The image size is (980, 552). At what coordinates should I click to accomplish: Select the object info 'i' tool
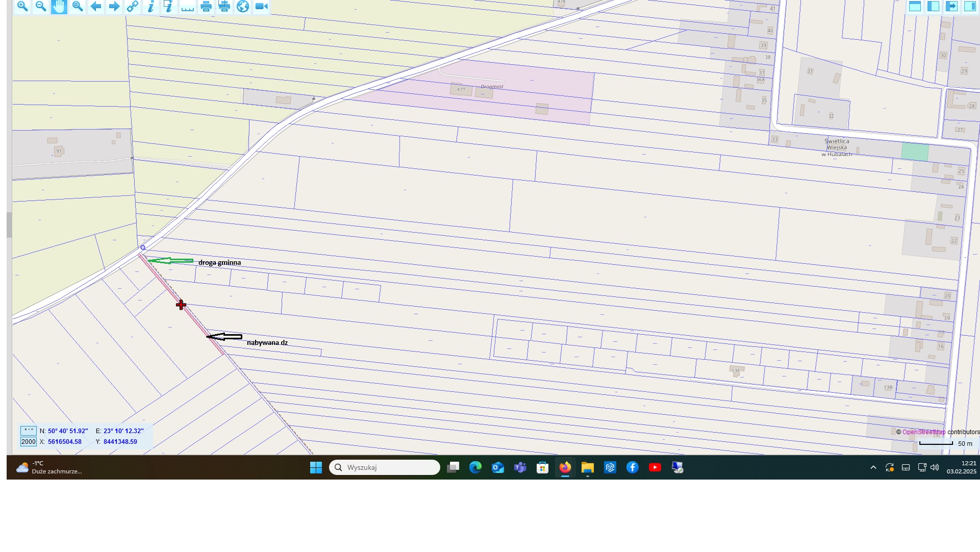[150, 6]
